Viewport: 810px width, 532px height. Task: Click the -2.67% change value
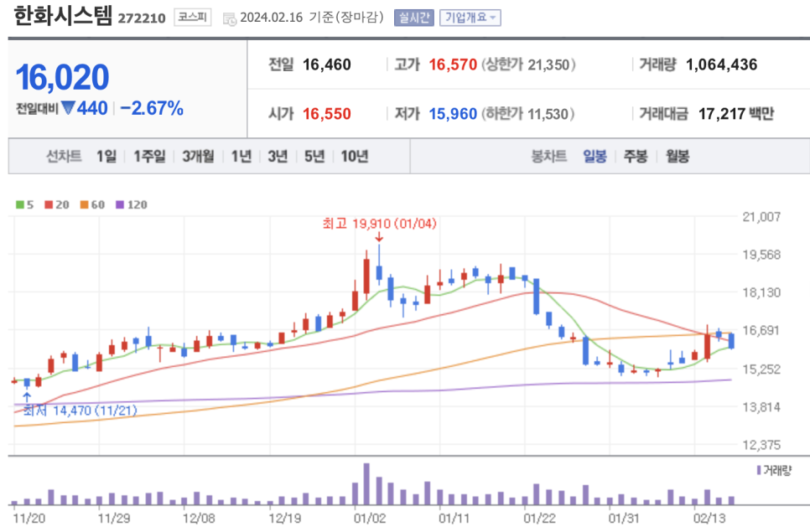coord(152,108)
